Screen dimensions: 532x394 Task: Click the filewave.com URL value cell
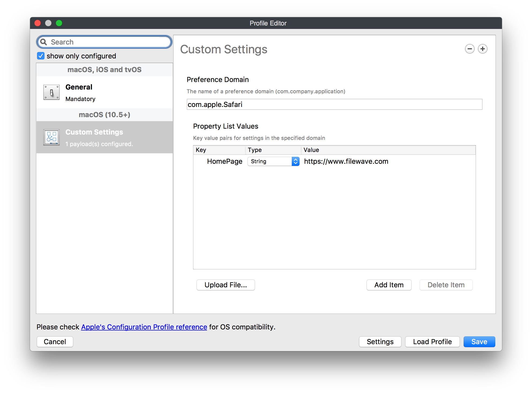pyautogui.click(x=346, y=161)
